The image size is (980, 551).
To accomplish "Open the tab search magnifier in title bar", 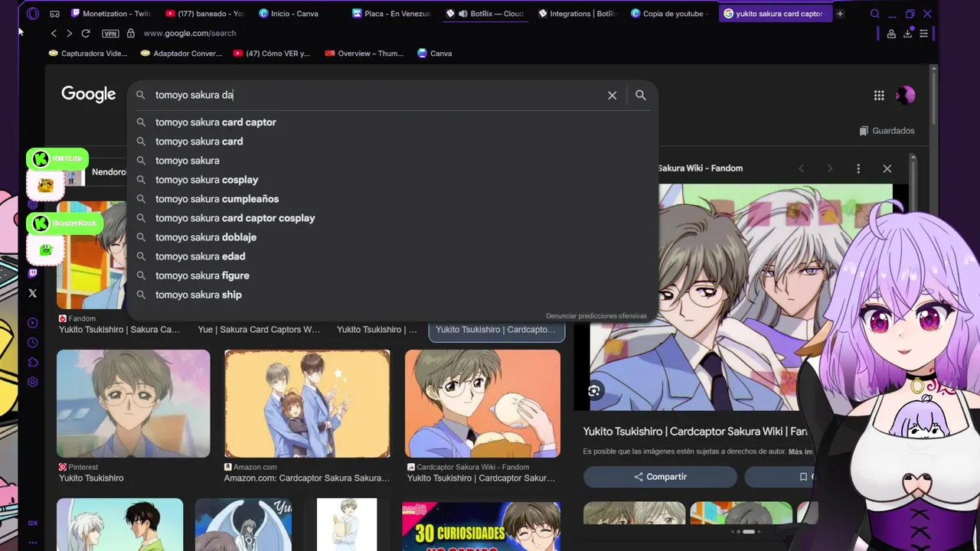I will point(875,14).
